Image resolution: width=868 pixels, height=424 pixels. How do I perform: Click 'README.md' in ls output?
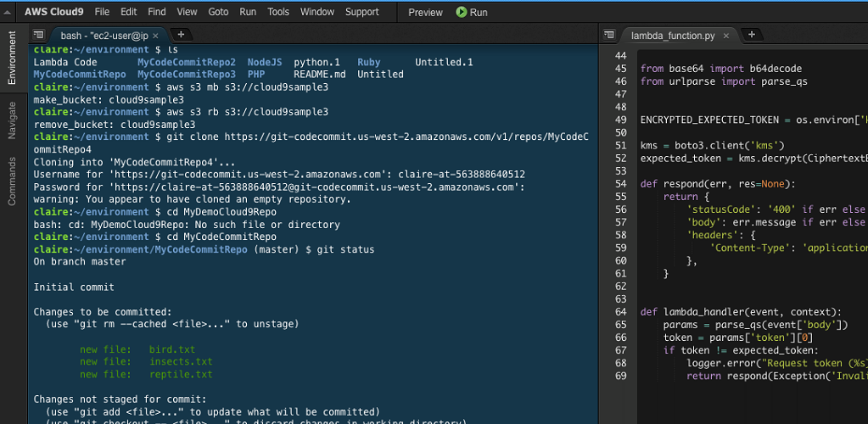pyautogui.click(x=319, y=74)
